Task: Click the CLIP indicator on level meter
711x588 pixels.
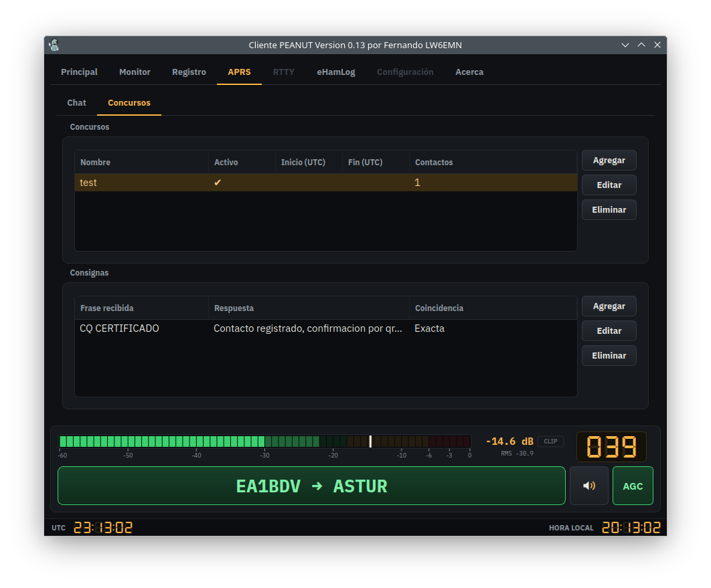Action: click(550, 442)
